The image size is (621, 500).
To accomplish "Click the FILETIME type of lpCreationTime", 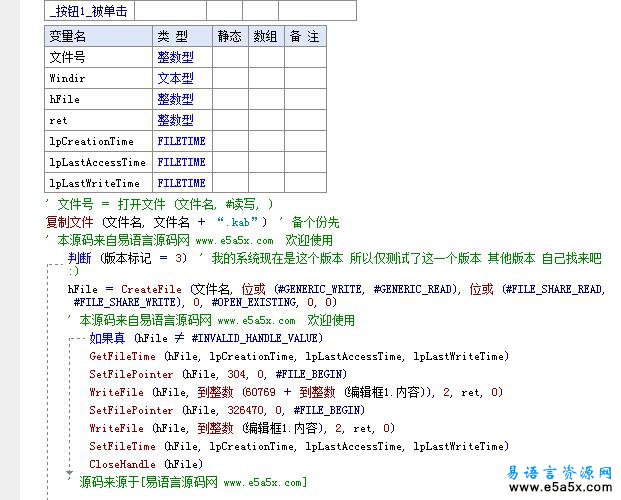I will point(183,141).
